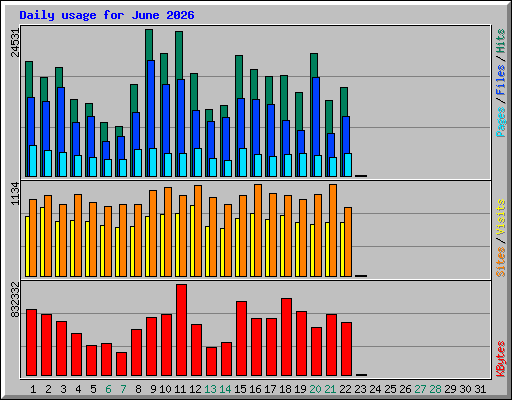Click the yellow Sites bar for day 12
Viewport: 512px width, 400px height.
192,241
